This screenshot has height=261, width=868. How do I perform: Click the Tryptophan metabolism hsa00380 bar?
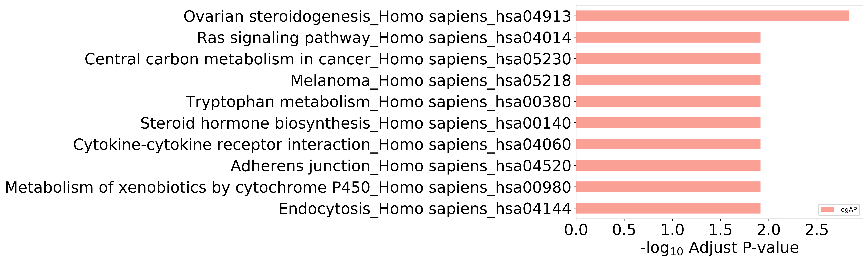click(x=668, y=101)
